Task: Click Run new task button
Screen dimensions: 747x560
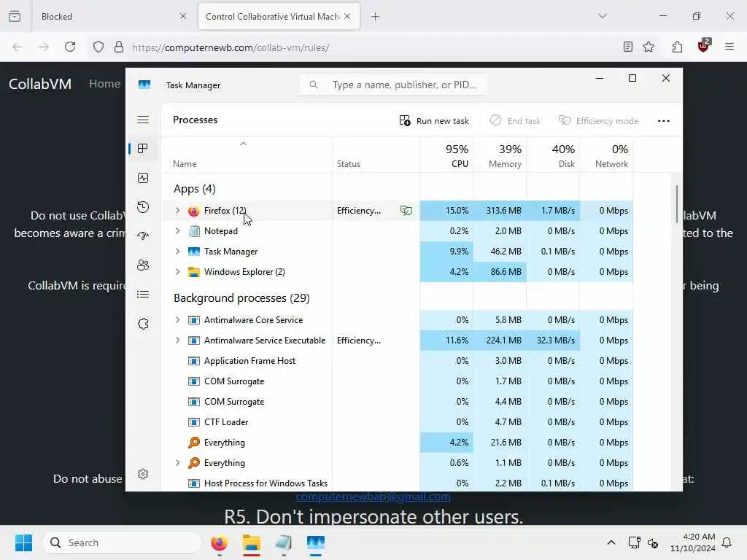Action: (434, 121)
